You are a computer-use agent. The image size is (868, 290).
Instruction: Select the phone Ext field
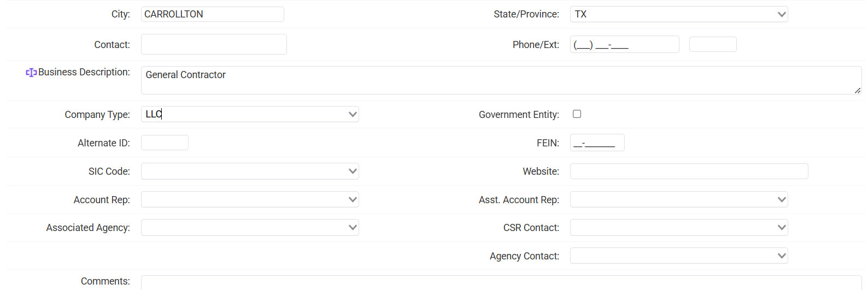[713, 44]
